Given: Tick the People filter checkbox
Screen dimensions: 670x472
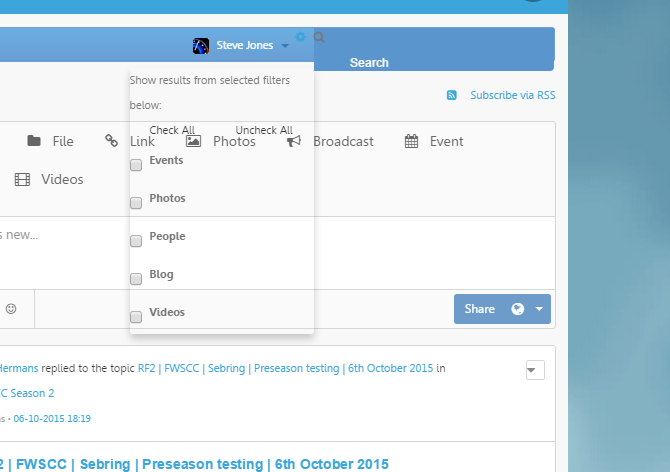Looking at the screenshot, I should pos(136,241).
